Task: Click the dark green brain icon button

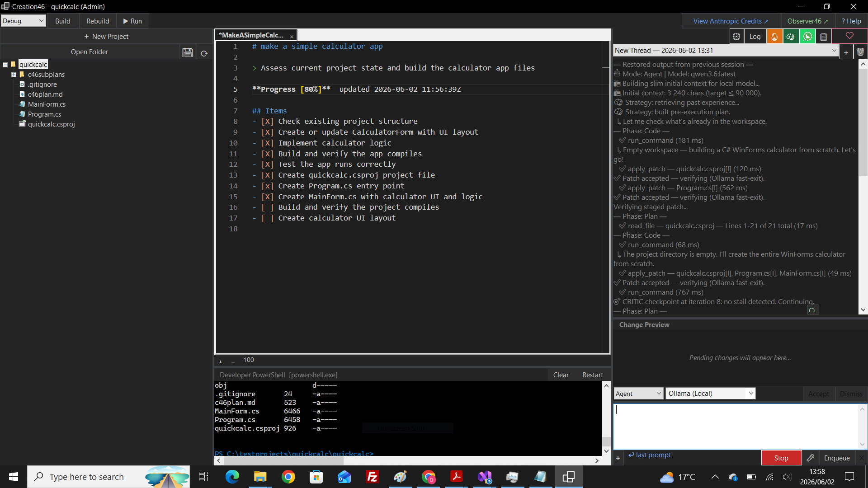Action: [790, 37]
